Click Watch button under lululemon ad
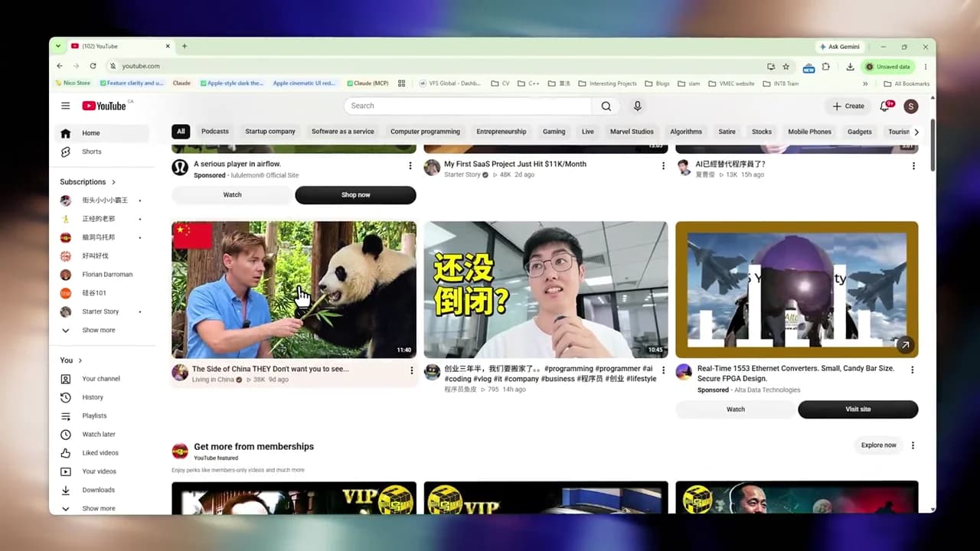Screen dimensions: 980x551 point(232,195)
